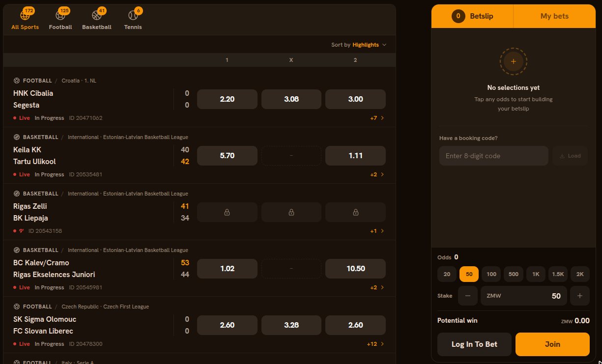
Task: Open the Basketball category icon
Action: click(x=97, y=15)
